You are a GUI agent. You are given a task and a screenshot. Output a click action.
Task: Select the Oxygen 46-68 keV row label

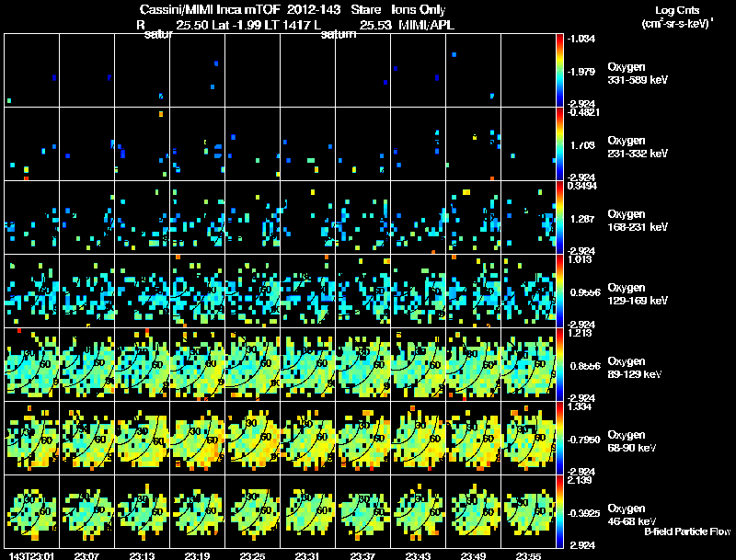(632, 515)
